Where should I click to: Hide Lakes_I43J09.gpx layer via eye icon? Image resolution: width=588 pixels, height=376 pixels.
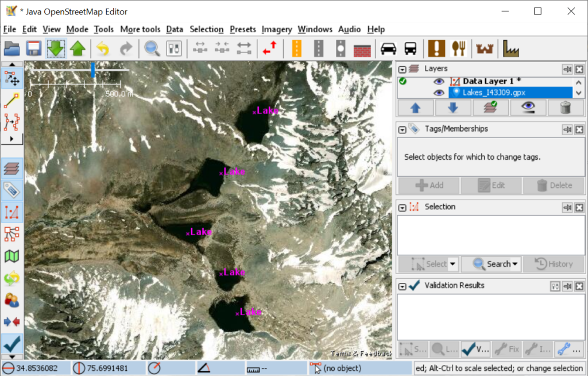point(439,93)
